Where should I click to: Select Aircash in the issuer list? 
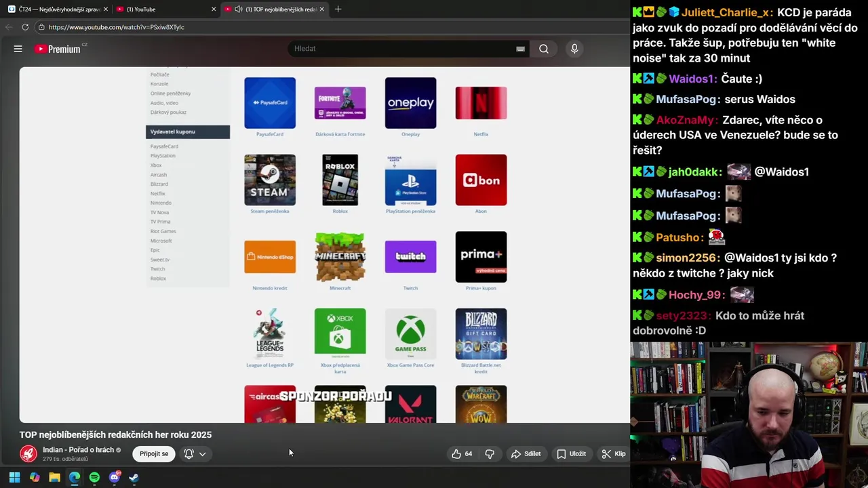(159, 175)
